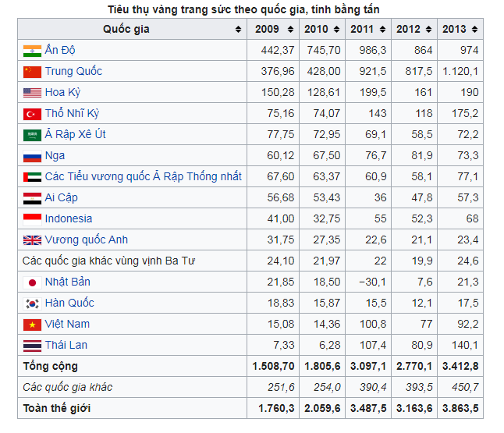Screen dimensions: 504x433
Task: Select China 2013 value 1.120,1
Action: (x=460, y=71)
